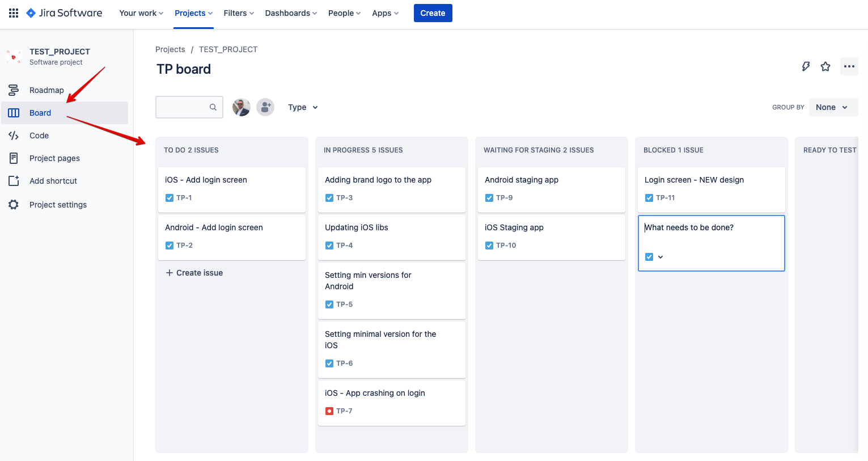Open the Dashboards menu
The width and height of the screenshot is (868, 461).
pyautogui.click(x=291, y=13)
